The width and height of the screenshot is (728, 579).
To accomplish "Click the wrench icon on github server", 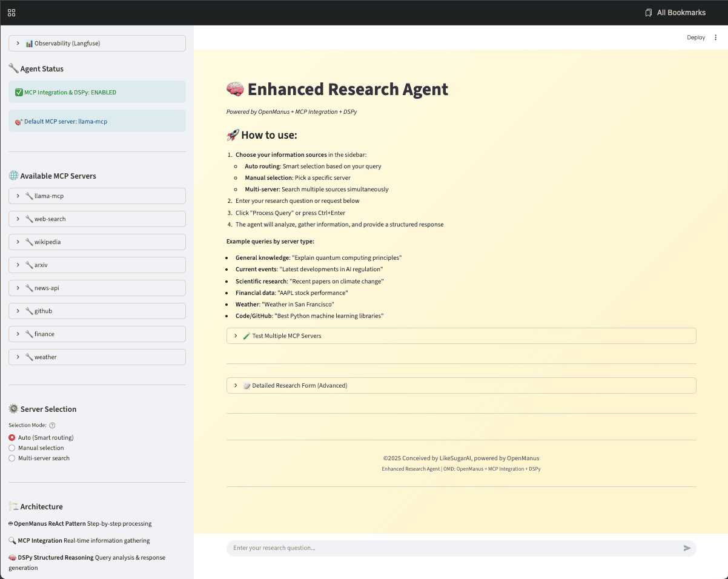I will (x=29, y=311).
